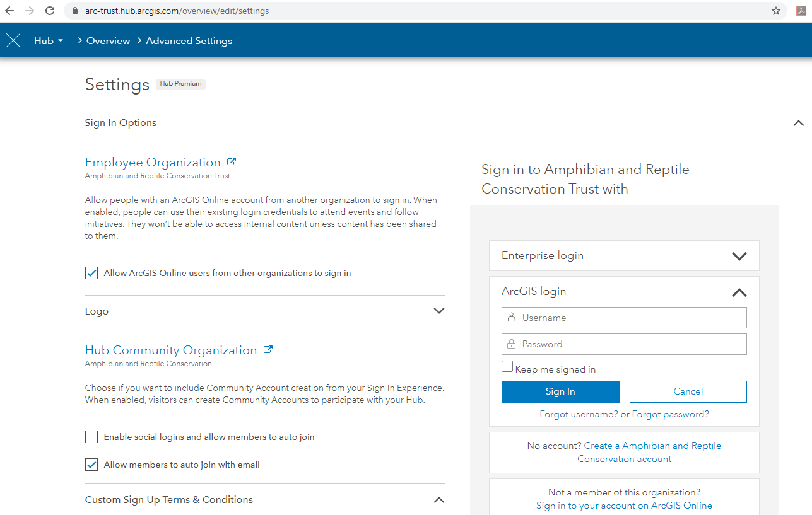Bookmark this page with the star icon
Viewport: 812px width, 515px height.
pyautogui.click(x=776, y=11)
